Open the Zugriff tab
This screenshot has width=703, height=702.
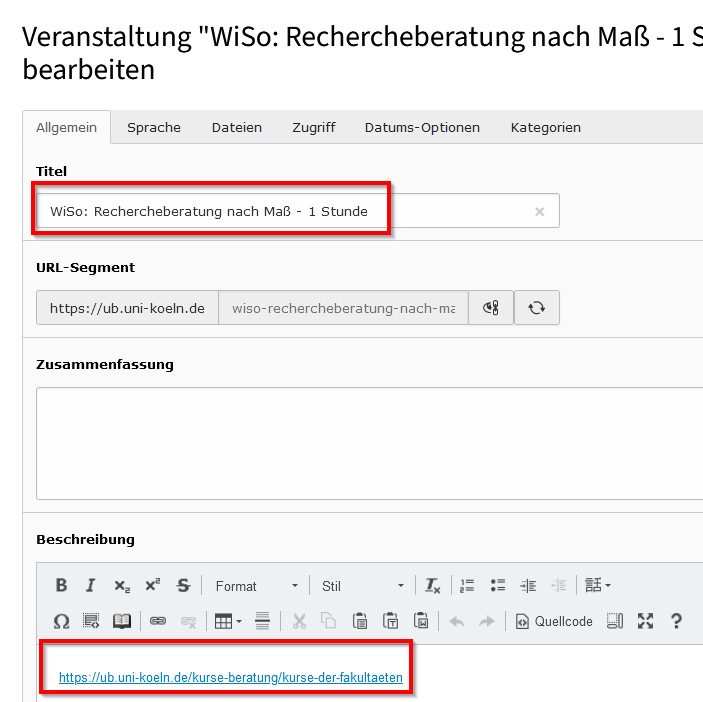[314, 127]
